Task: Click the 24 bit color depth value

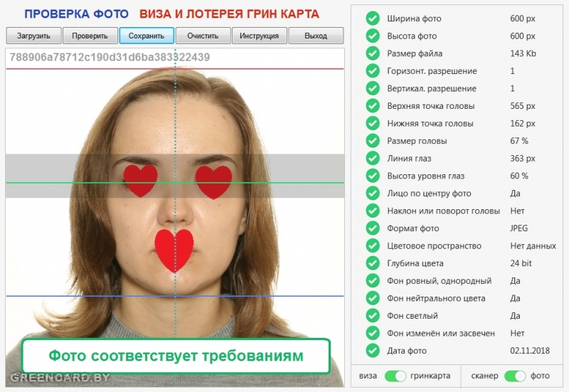Action: click(x=521, y=263)
